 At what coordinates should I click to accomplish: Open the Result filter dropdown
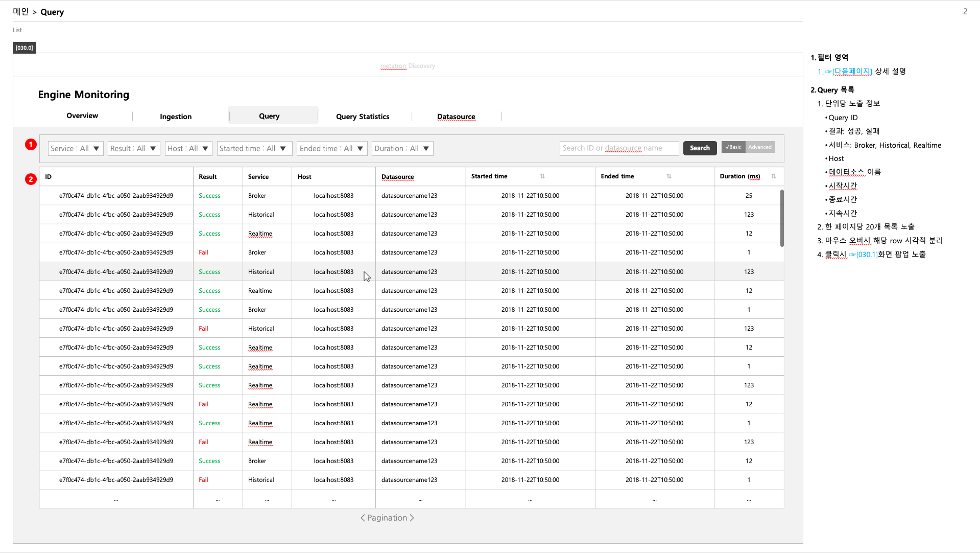point(134,149)
